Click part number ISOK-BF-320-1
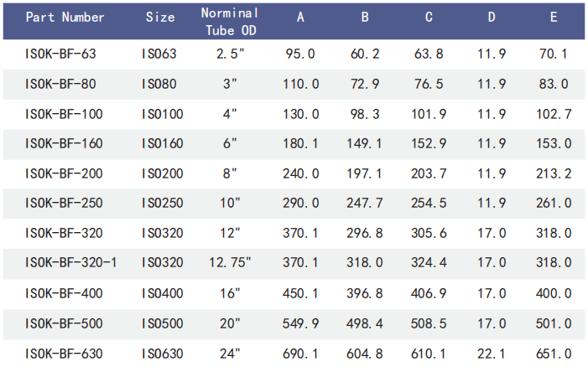 pos(70,263)
